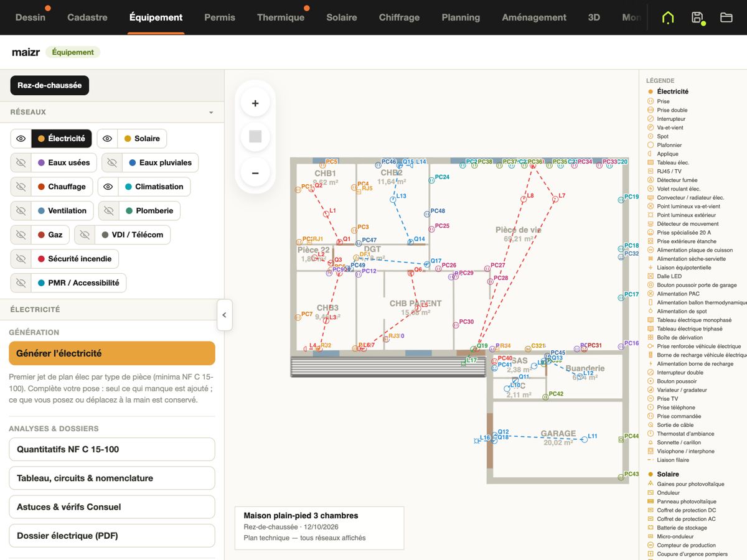Select the Rez-de-chaussée floor button

[50, 85]
